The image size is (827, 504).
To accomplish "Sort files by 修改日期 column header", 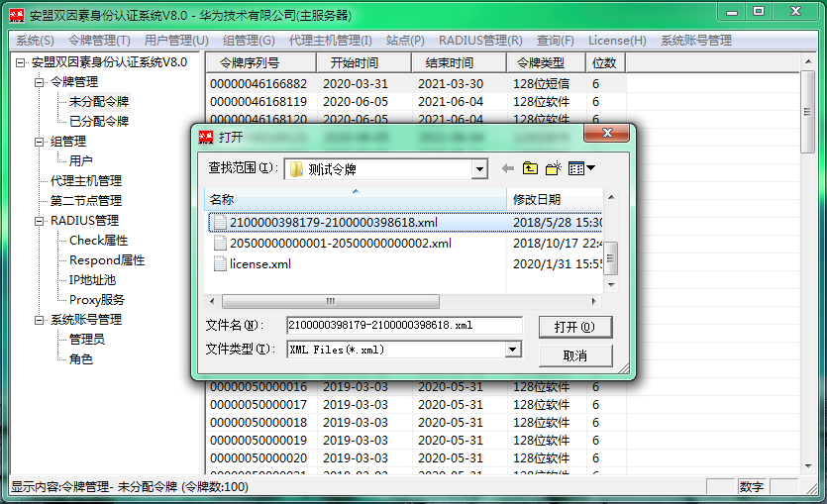I will click(x=555, y=199).
